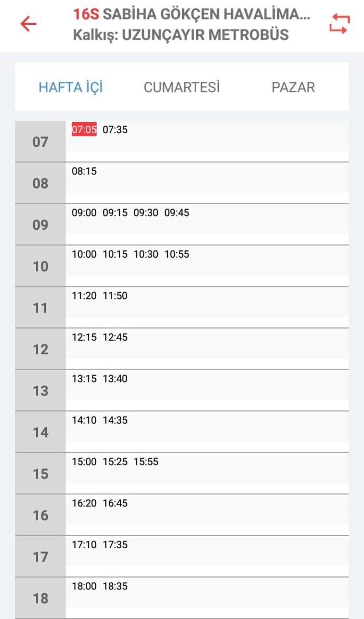Image resolution: width=364 pixels, height=619 pixels.
Task: Switch to the CUMARTESİ tab
Action: pos(181,87)
